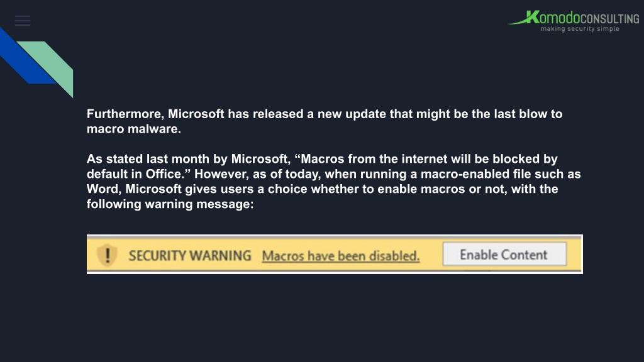The height and width of the screenshot is (362, 644).
Task: Click the blue diagonal stripe shape
Action: tap(25, 57)
